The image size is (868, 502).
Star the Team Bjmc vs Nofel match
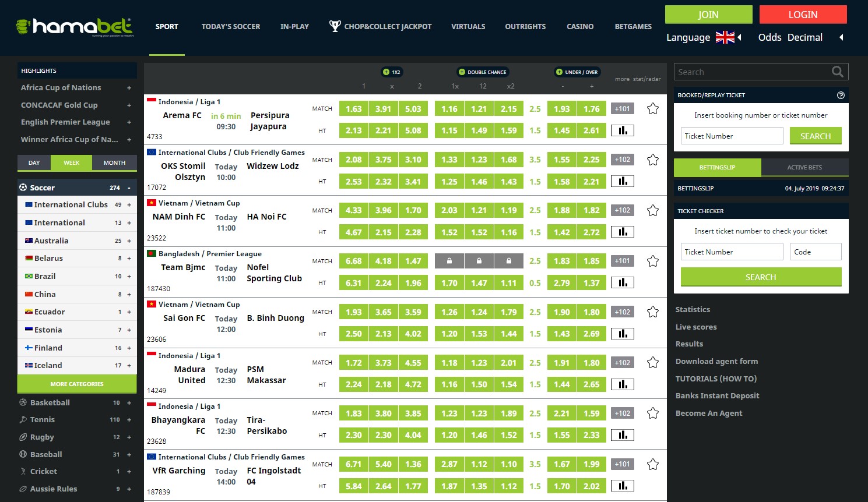click(653, 261)
